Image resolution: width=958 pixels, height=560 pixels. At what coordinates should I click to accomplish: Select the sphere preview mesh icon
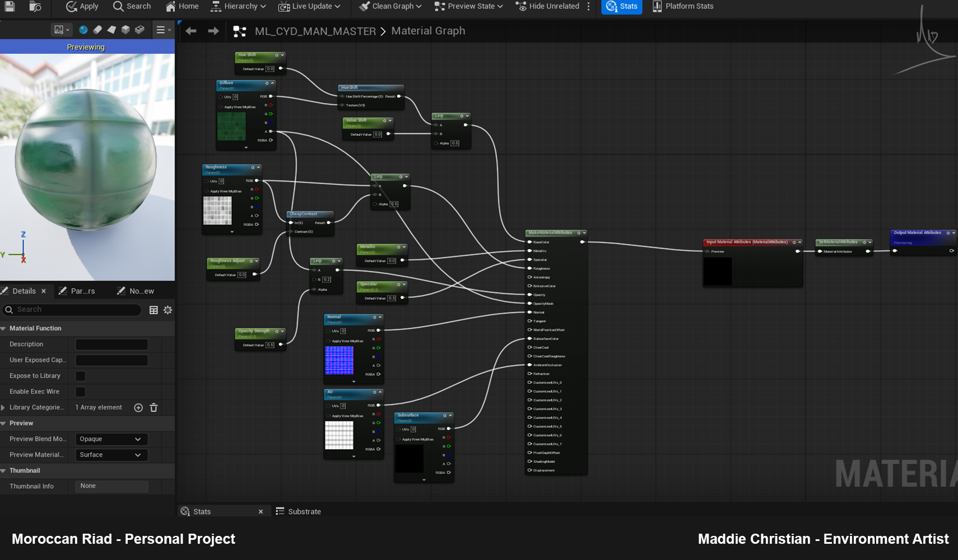tap(83, 30)
